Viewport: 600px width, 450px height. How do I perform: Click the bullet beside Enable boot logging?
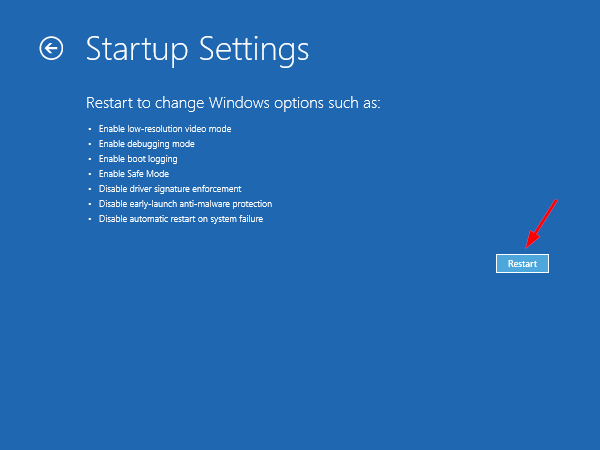point(89,160)
